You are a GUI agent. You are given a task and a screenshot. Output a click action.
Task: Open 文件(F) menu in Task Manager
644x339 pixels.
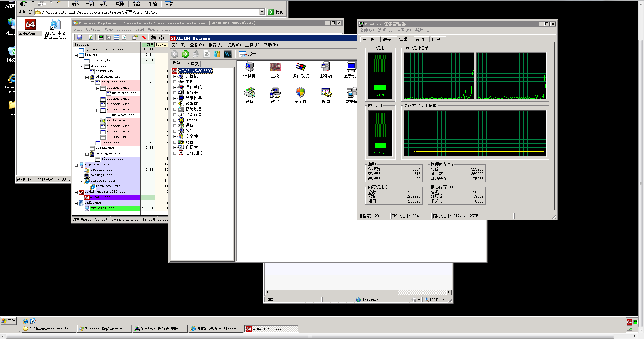tap(366, 30)
